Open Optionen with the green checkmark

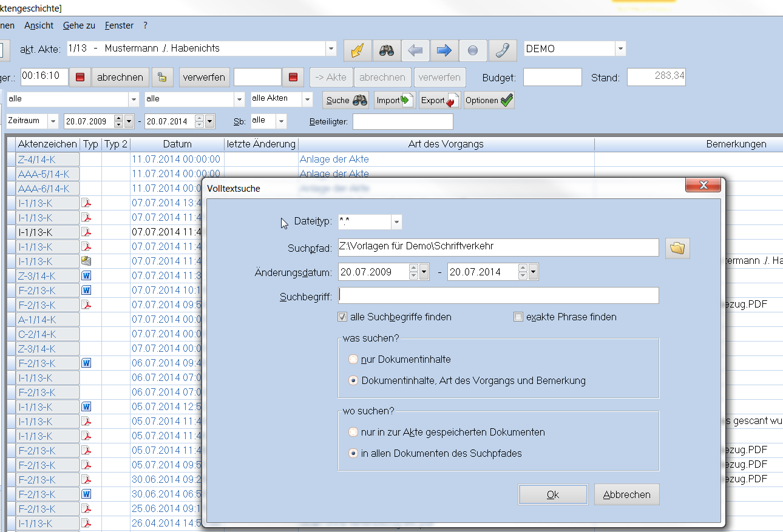(x=489, y=101)
